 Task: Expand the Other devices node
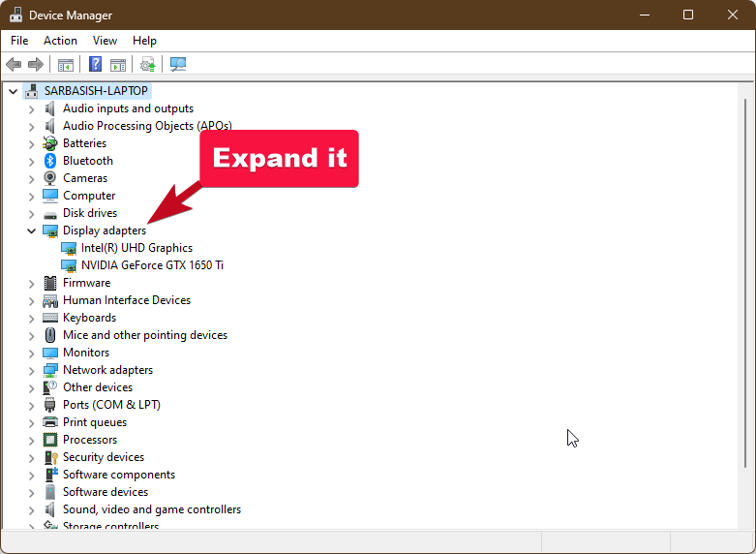click(x=31, y=388)
